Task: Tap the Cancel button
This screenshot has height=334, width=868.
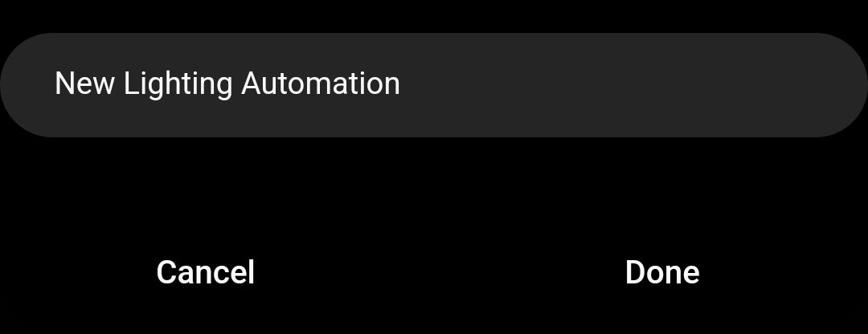Action: pyautogui.click(x=206, y=273)
